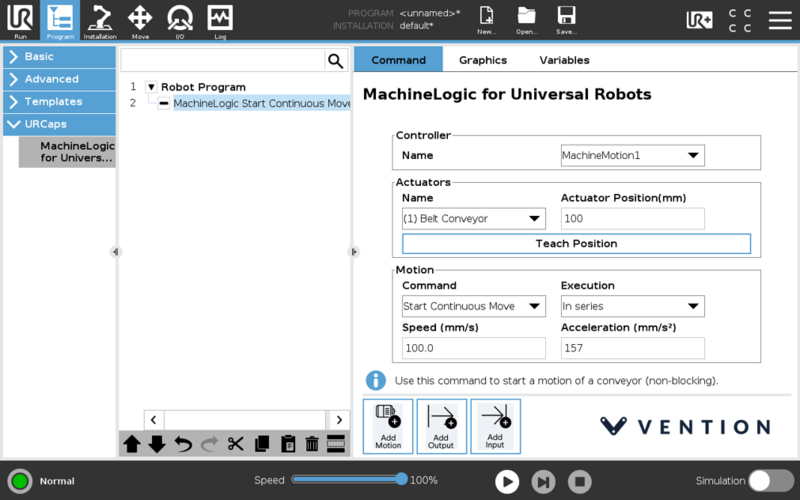The height and width of the screenshot is (500, 800).
Task: Cut the selected node with scissors
Action: click(235, 444)
